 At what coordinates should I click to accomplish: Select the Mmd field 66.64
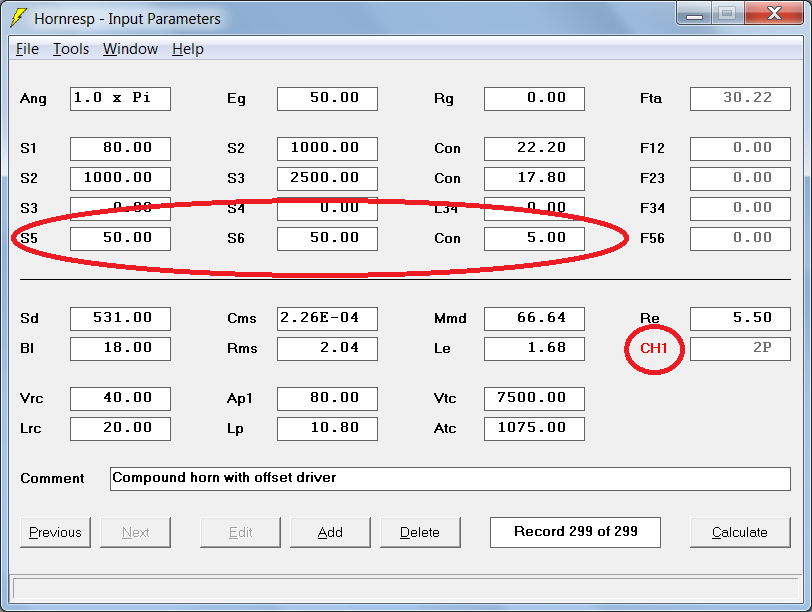pyautogui.click(x=534, y=318)
